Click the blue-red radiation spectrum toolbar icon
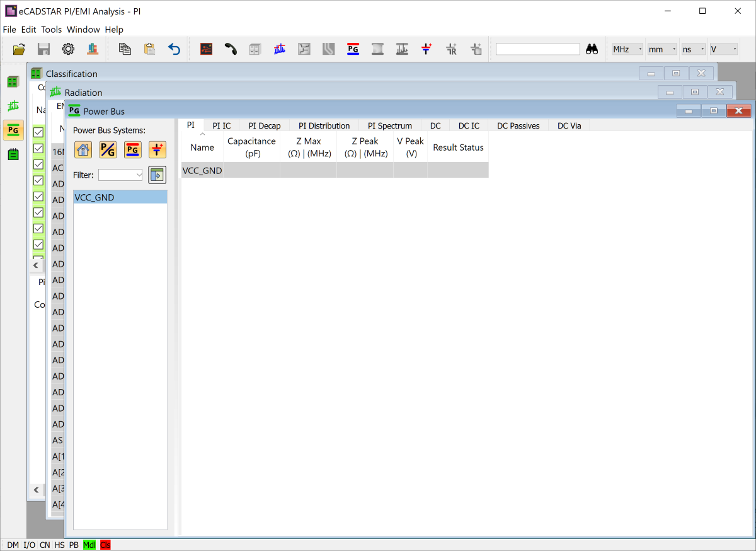Image resolution: width=756 pixels, height=551 pixels. pyautogui.click(x=280, y=49)
